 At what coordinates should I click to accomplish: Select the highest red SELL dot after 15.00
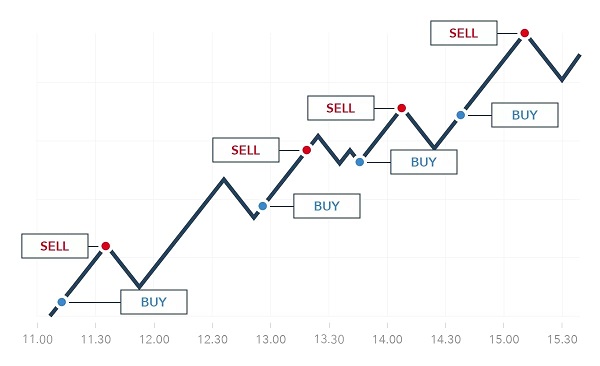525,33
